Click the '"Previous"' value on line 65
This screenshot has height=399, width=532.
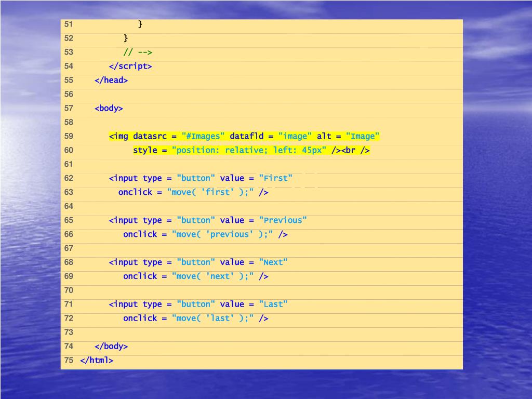pyautogui.click(x=283, y=220)
